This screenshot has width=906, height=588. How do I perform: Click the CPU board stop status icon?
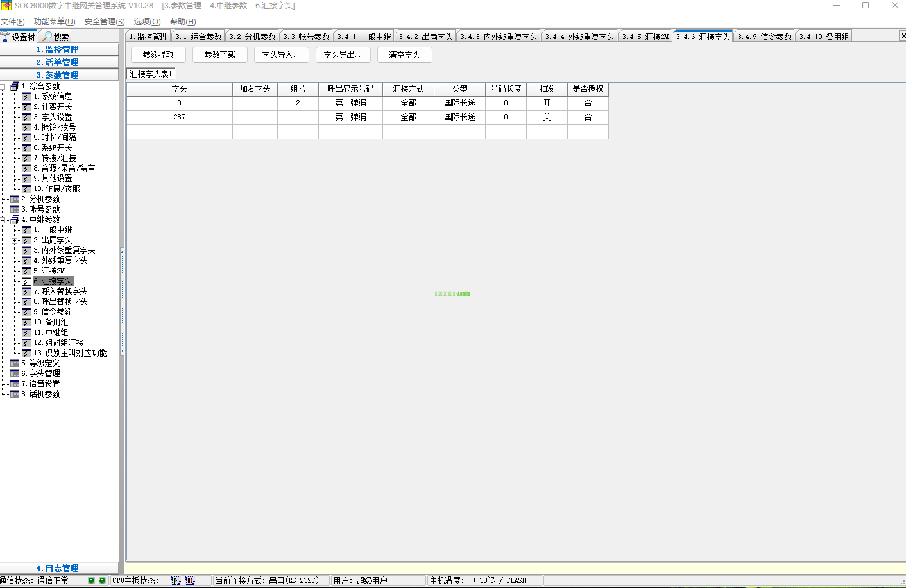point(190,580)
